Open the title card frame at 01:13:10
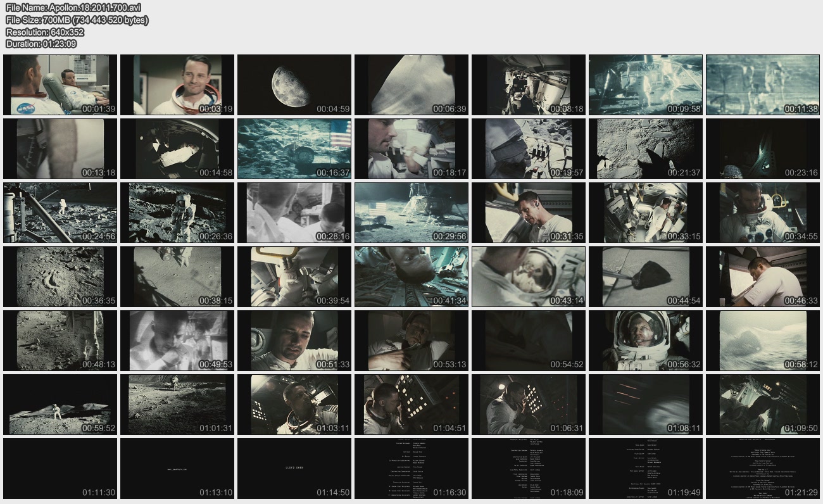The width and height of the screenshot is (823, 504). 177,469
